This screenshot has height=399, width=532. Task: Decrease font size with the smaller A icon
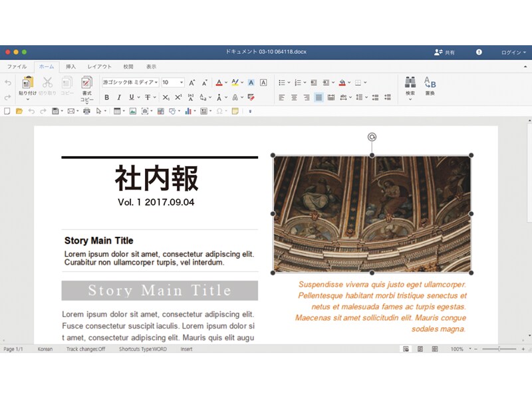click(x=204, y=82)
